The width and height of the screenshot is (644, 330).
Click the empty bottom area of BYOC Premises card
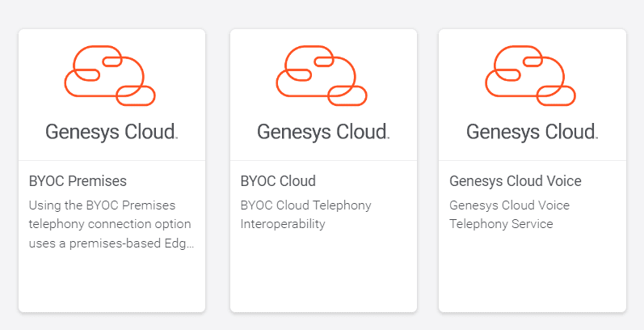112,283
